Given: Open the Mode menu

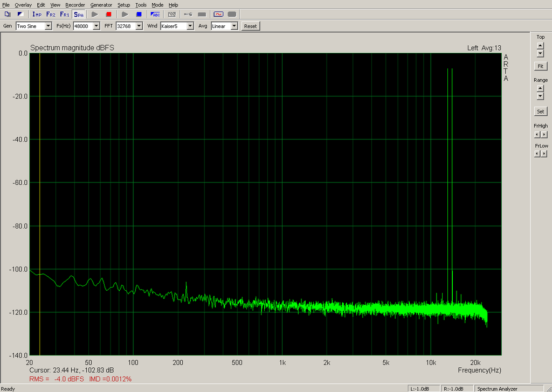Looking at the screenshot, I should [x=157, y=5].
